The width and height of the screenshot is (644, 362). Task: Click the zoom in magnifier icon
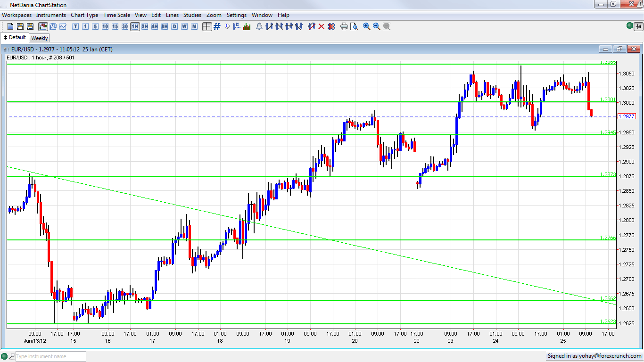pyautogui.click(x=367, y=26)
